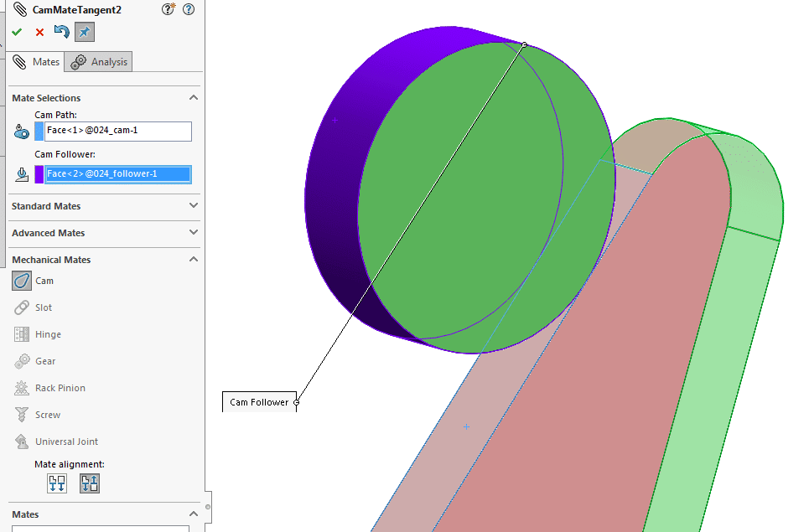Expand the Standard Mates section
This screenshot has width=809, height=532.
click(194, 206)
